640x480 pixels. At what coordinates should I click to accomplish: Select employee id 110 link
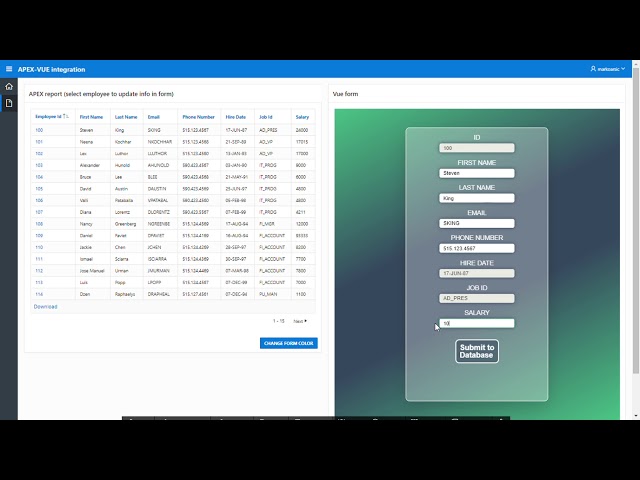(x=39, y=247)
